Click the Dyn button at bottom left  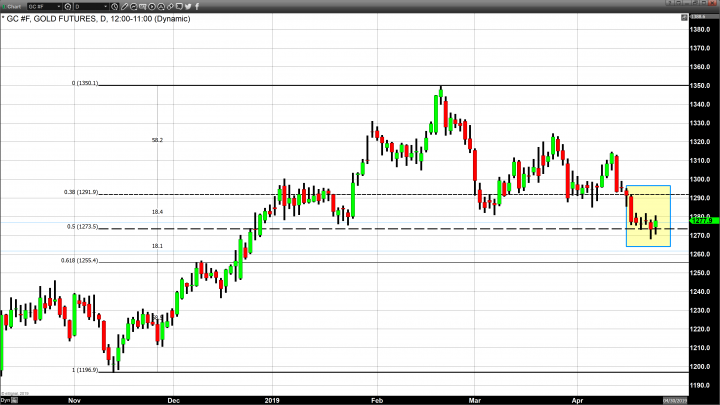pos(5,400)
